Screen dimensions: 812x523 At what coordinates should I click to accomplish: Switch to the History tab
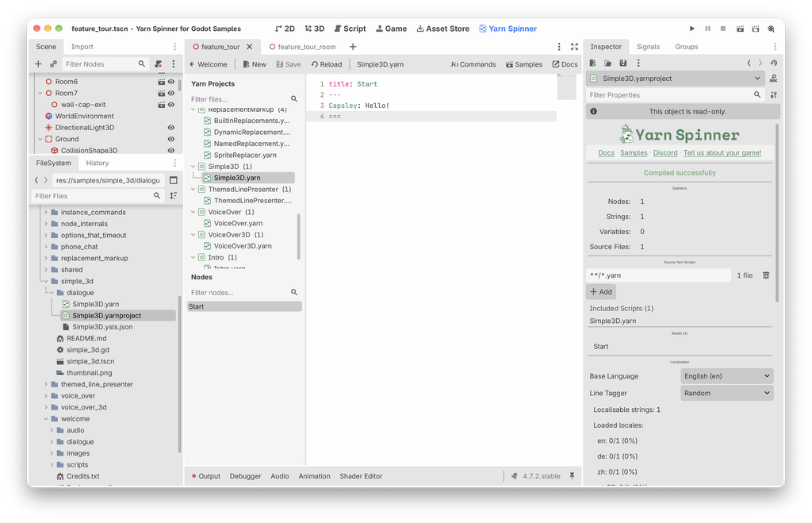98,163
